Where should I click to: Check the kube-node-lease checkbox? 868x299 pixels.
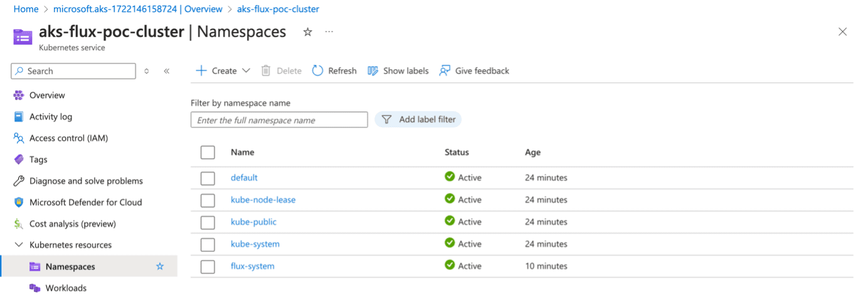208,200
